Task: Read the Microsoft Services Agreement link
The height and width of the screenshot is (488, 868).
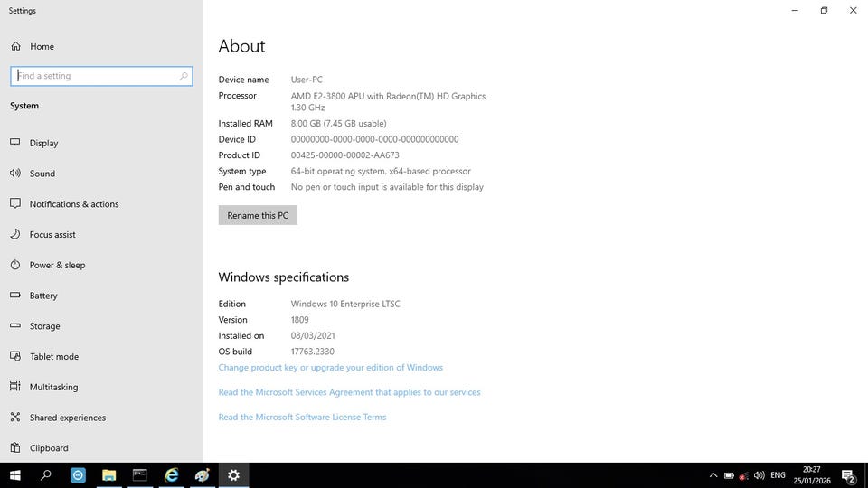Action: (x=349, y=391)
